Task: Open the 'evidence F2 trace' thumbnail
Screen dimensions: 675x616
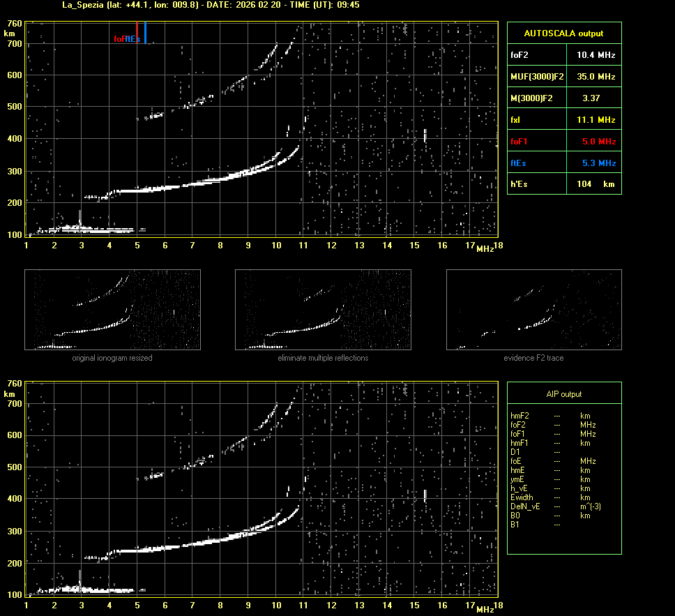Action: (533, 310)
